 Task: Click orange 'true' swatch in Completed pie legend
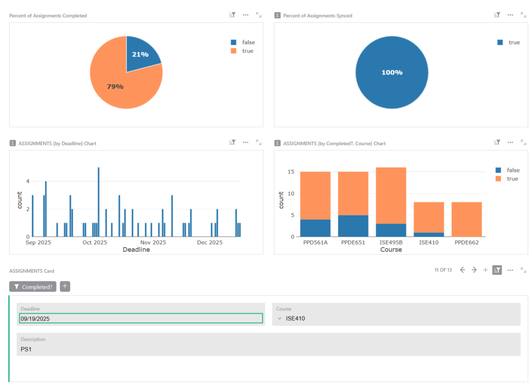pos(233,51)
